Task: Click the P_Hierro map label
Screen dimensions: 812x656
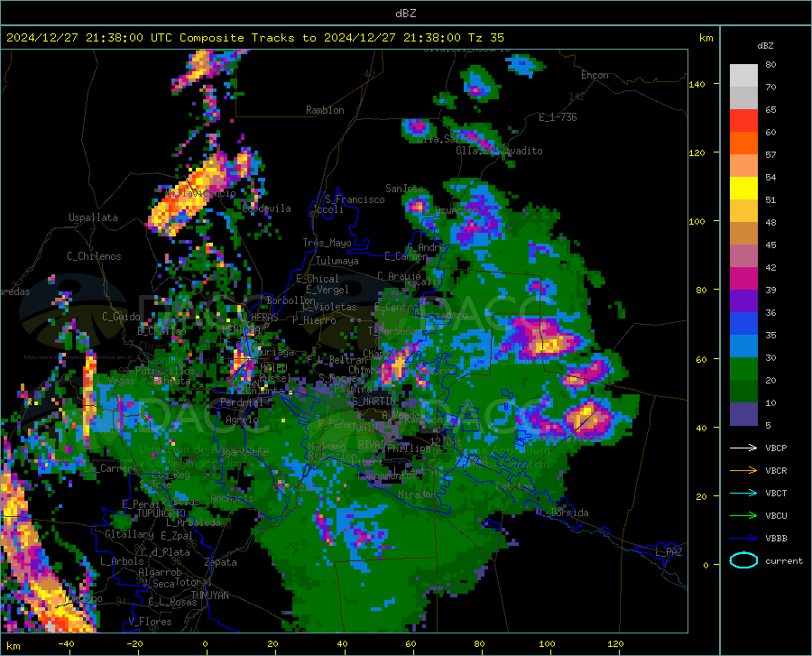Action: 314,320
